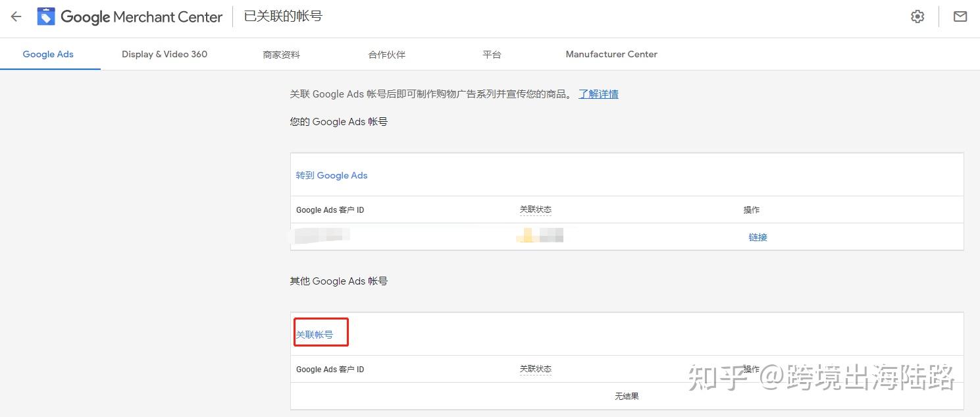980x417 pixels.
Task: Click the 关联帐号 link
Action: 315,335
